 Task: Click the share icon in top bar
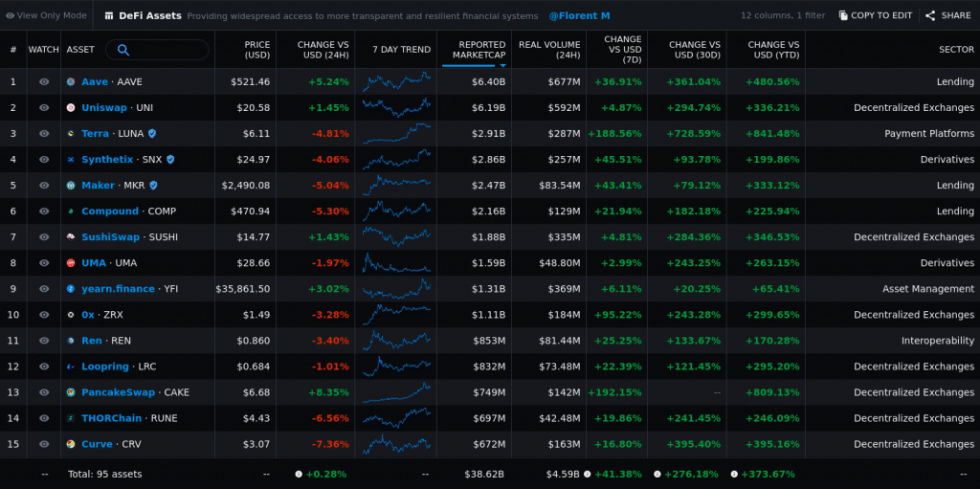(x=930, y=16)
